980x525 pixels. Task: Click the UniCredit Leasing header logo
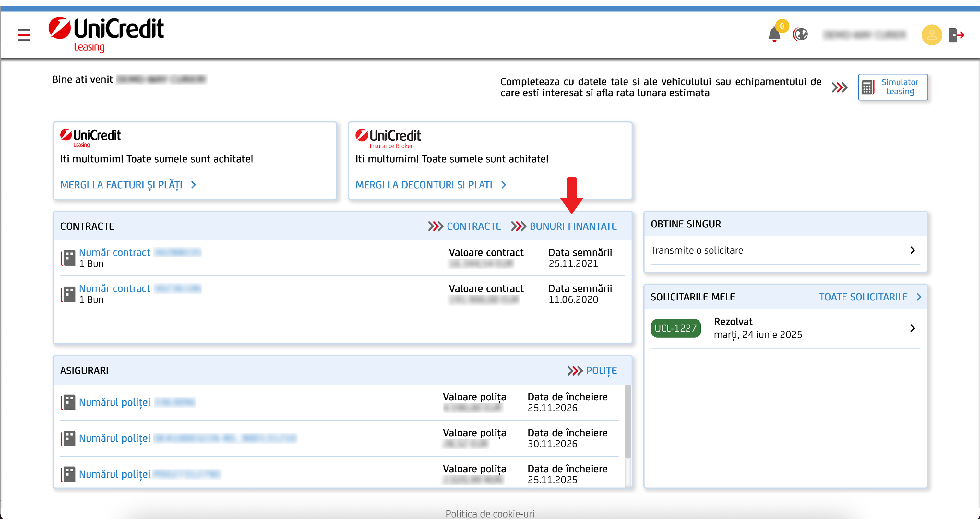(x=106, y=34)
